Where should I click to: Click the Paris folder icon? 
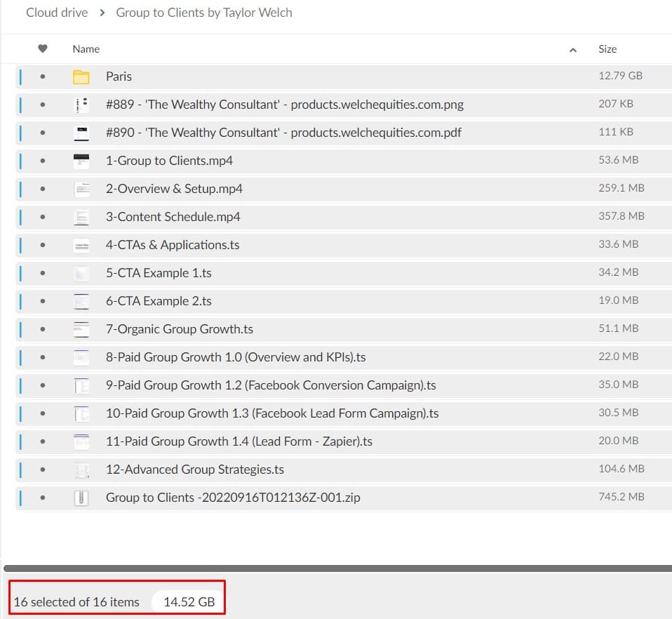click(x=81, y=76)
